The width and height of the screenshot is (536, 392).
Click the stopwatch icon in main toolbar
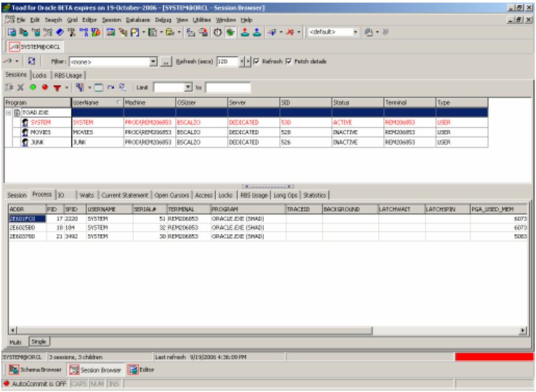218,32
